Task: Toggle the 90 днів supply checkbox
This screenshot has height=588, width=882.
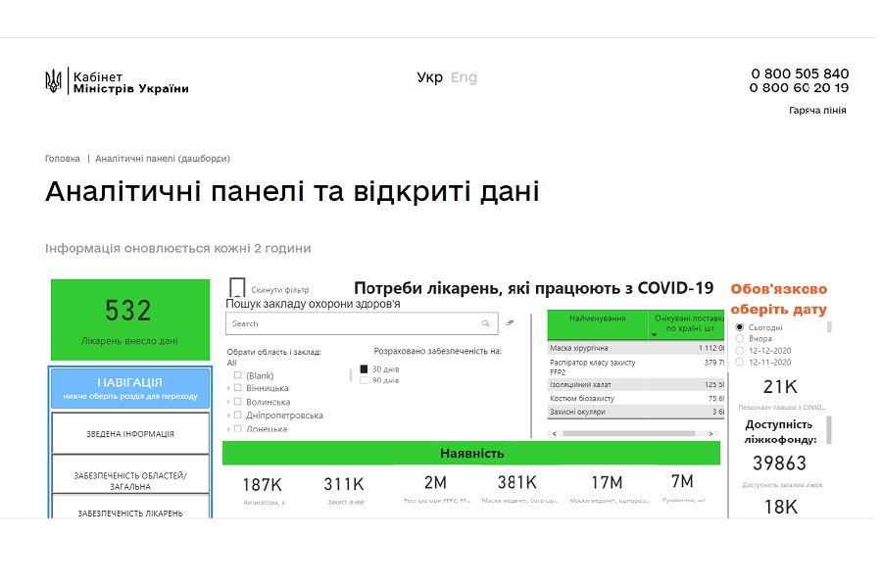Action: [364, 380]
